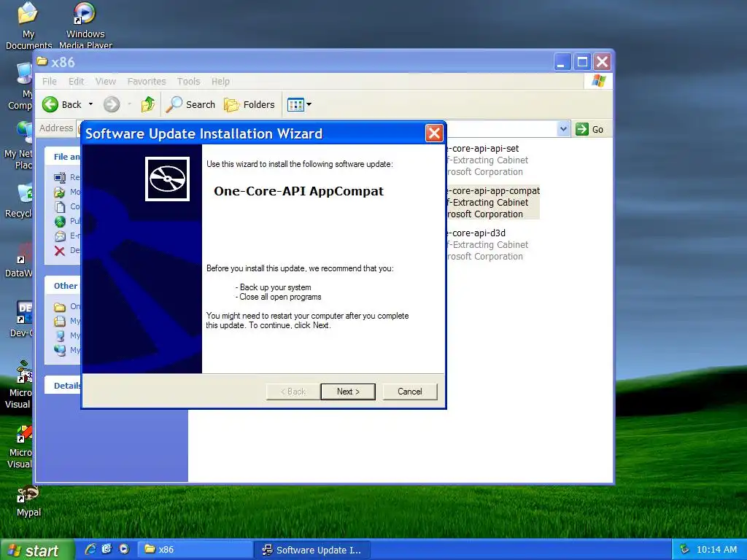The image size is (747, 560).
Task: Open the Help menu in Explorer
Action: 220,82
